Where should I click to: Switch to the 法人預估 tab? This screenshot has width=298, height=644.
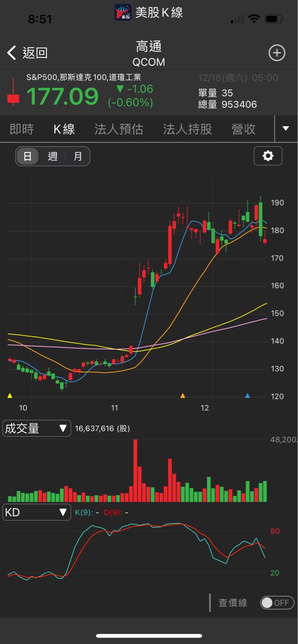(119, 129)
